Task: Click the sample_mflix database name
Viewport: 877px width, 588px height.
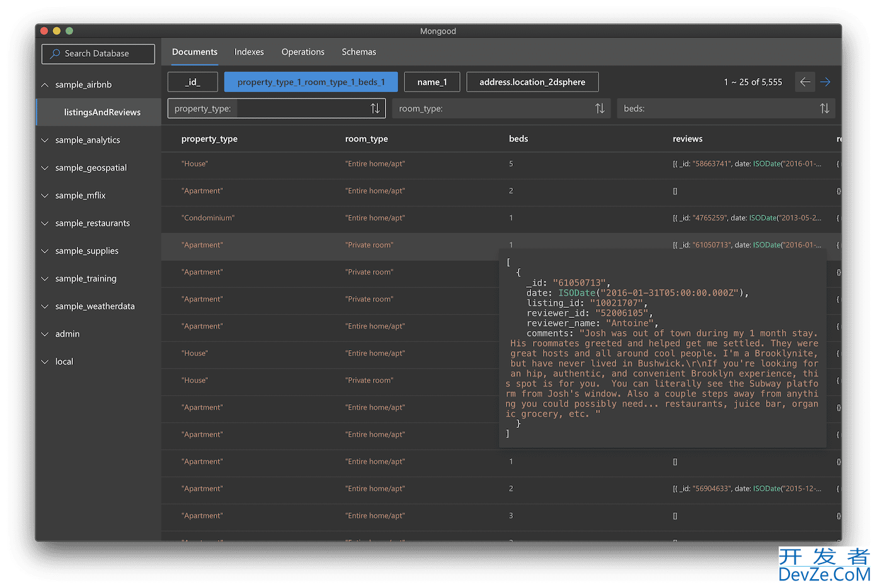Action: tap(81, 195)
